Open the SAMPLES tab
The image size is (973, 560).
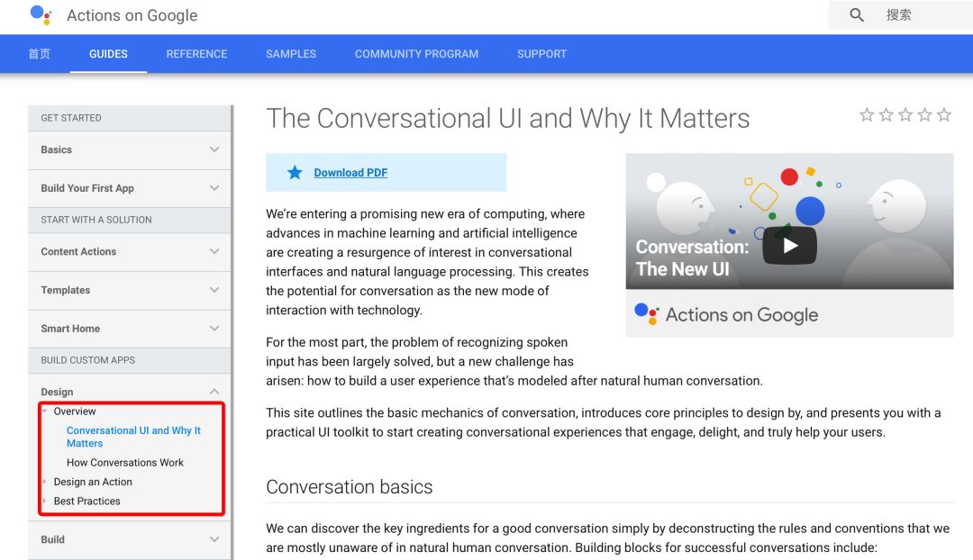pyautogui.click(x=291, y=54)
